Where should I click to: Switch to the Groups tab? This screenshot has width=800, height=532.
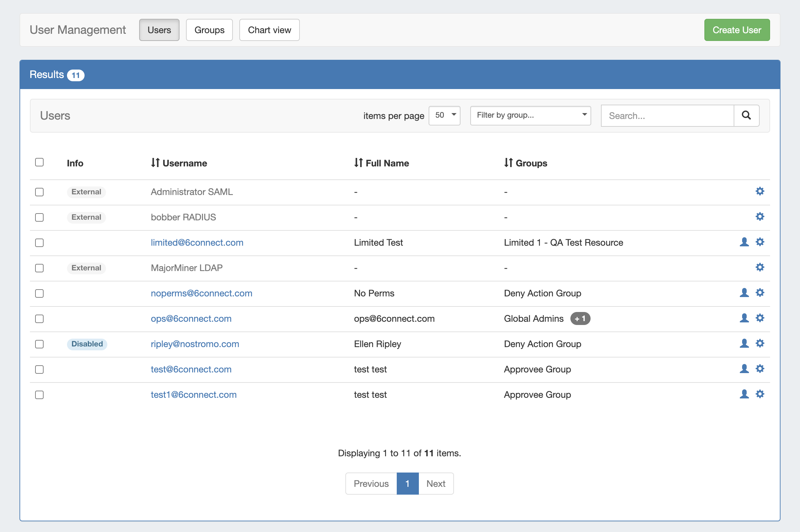209,30
